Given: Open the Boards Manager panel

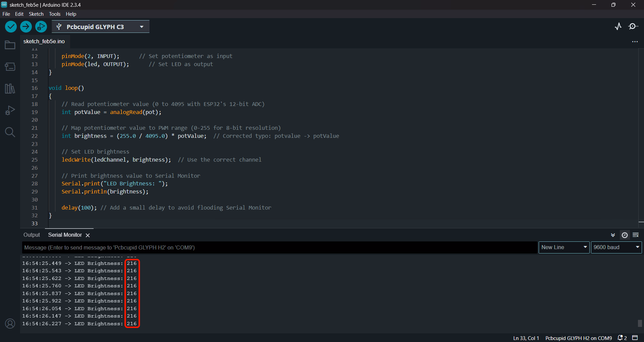Looking at the screenshot, I should click(x=10, y=66).
